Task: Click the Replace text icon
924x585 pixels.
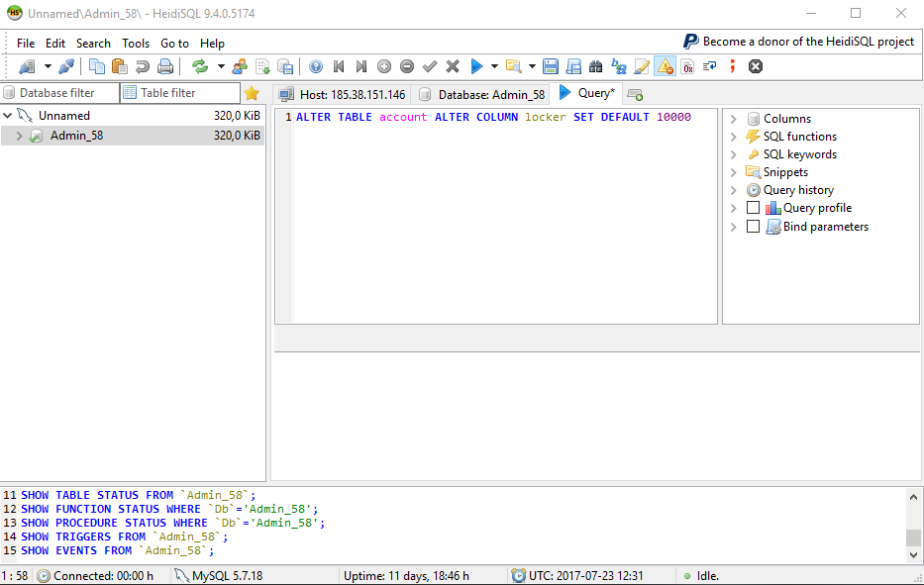Action: point(619,66)
